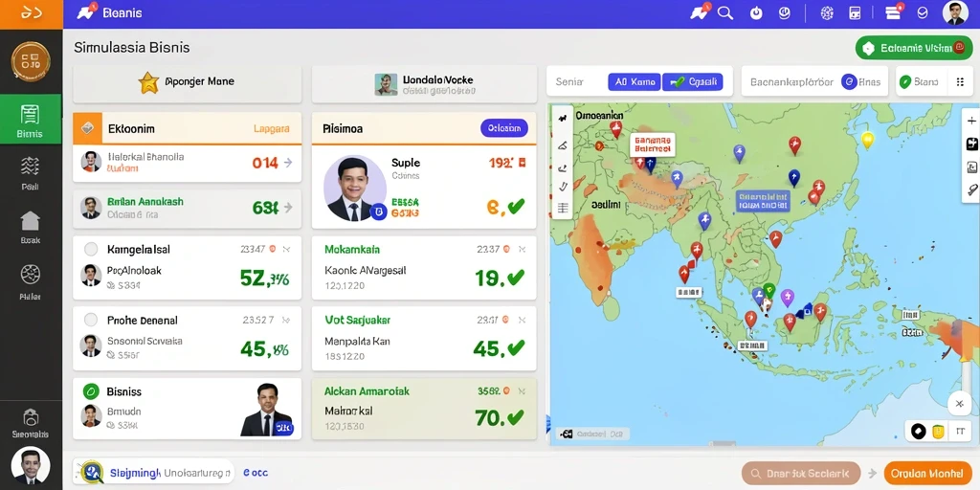
Task: Click the orange button at bottom right
Action: 927,474
